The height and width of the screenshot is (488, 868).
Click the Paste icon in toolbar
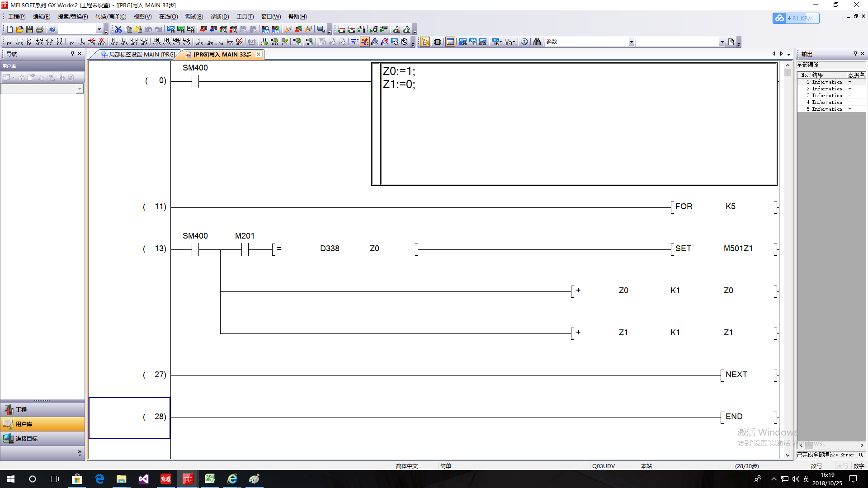pyautogui.click(x=138, y=29)
